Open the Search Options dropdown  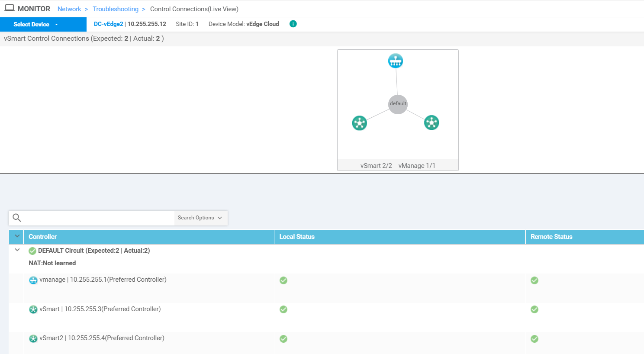coord(200,218)
